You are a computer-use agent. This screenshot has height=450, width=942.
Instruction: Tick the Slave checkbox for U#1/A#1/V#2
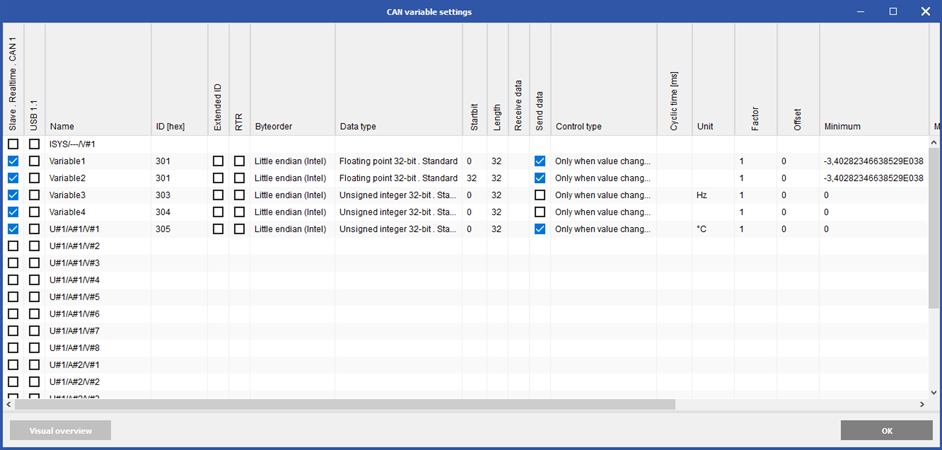point(13,246)
